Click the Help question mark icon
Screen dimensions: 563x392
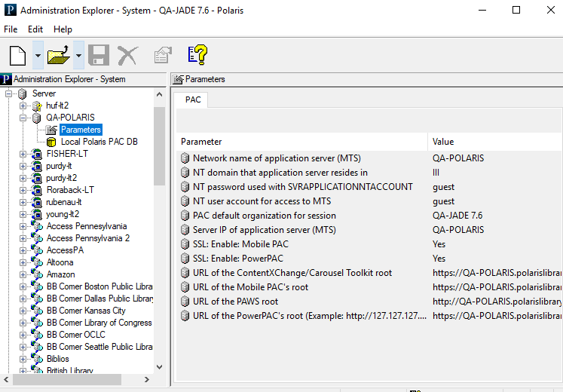tap(197, 55)
